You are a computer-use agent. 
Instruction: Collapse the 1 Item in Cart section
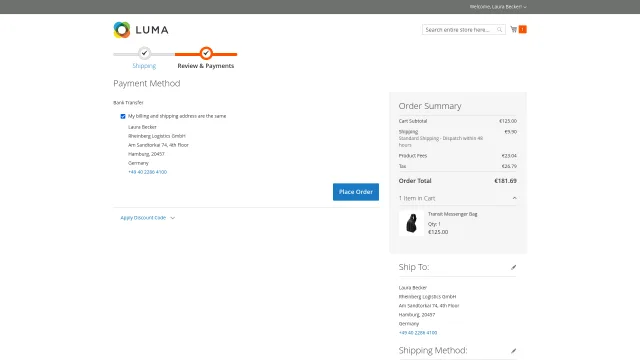point(458,198)
